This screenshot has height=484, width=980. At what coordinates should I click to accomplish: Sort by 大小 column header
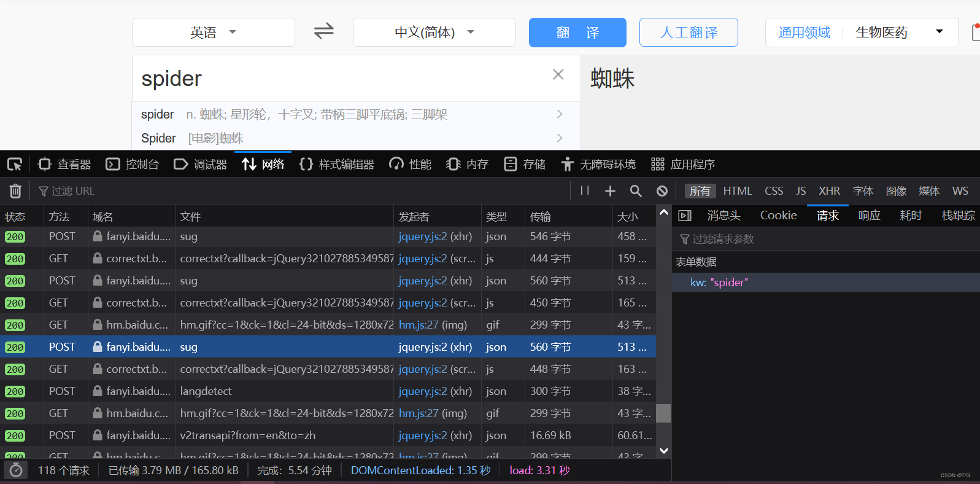(634, 216)
